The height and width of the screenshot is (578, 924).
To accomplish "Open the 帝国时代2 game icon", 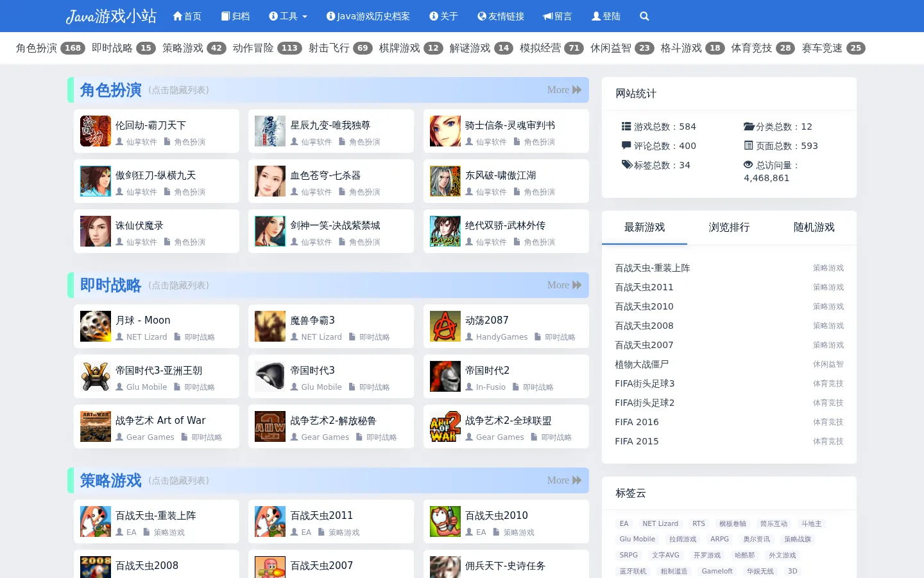I will 445,376.
